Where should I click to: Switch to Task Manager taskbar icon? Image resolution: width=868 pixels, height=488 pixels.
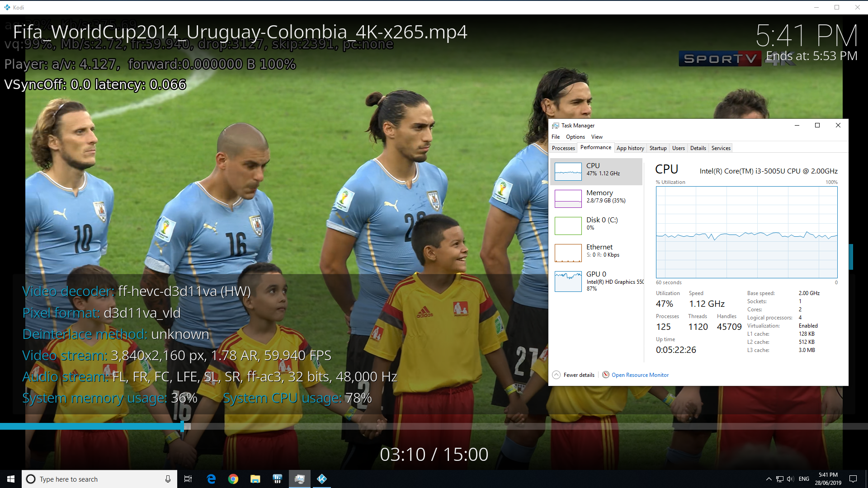300,479
